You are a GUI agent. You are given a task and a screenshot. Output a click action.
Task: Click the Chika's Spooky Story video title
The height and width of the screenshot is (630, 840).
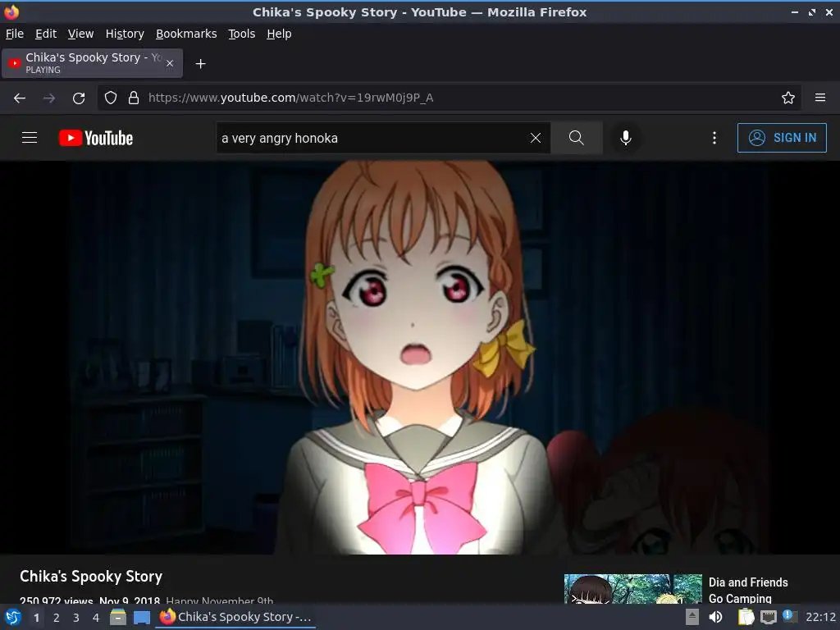coord(91,577)
